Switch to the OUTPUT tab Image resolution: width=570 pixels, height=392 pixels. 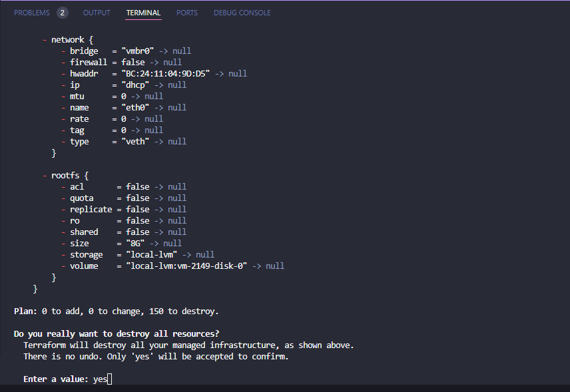(x=97, y=13)
